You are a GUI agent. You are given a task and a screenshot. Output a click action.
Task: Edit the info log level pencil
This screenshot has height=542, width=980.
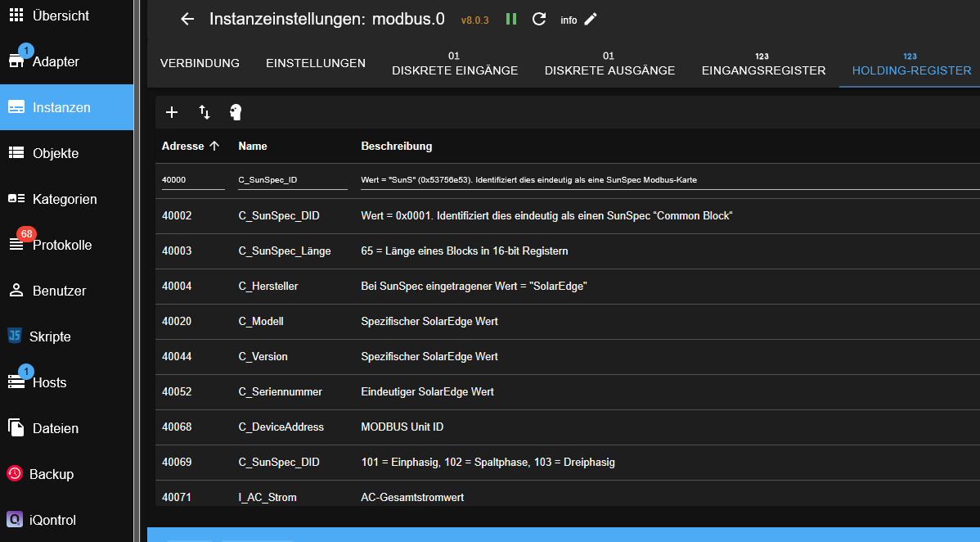(x=591, y=20)
